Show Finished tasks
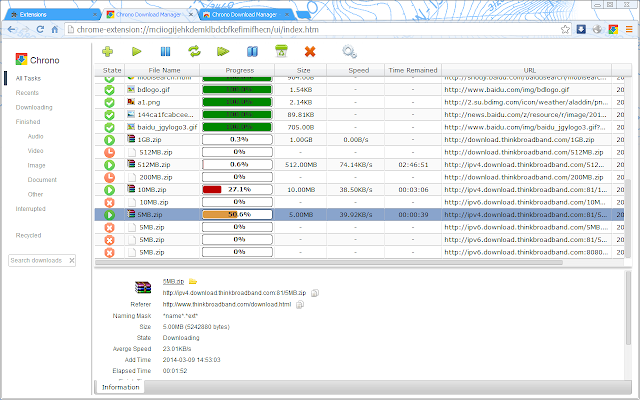This screenshot has height=400, width=640. tap(28, 122)
